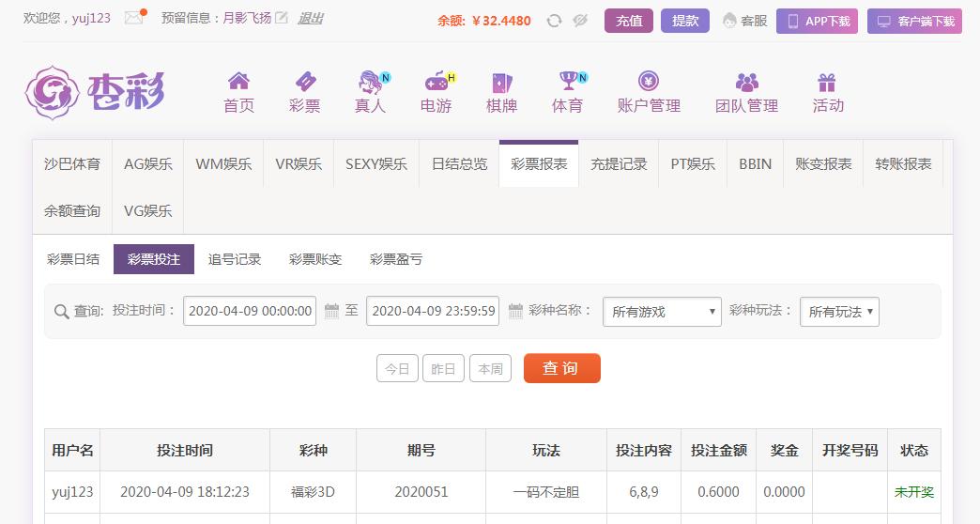Click the 未开奖 status cell
980x524 pixels.
click(x=913, y=492)
